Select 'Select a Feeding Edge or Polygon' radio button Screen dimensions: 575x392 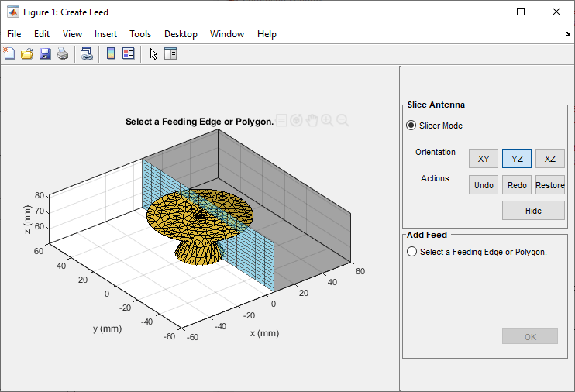(411, 252)
